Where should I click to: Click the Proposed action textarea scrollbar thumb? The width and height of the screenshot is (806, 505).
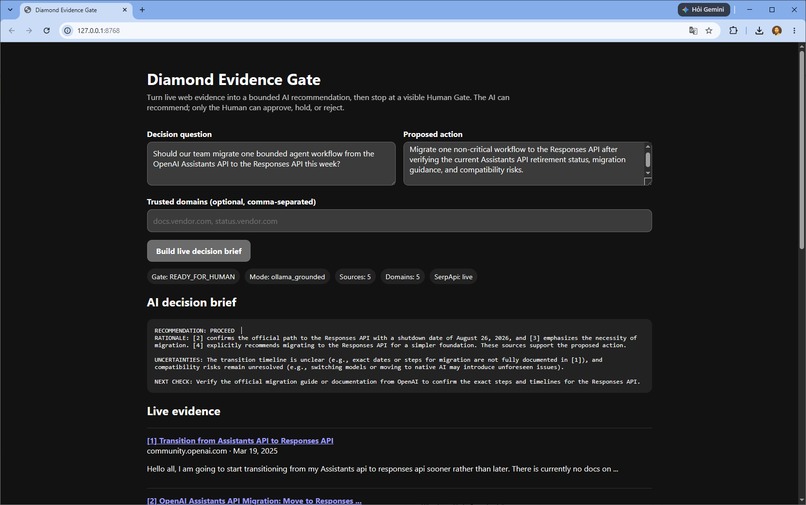[648, 159]
